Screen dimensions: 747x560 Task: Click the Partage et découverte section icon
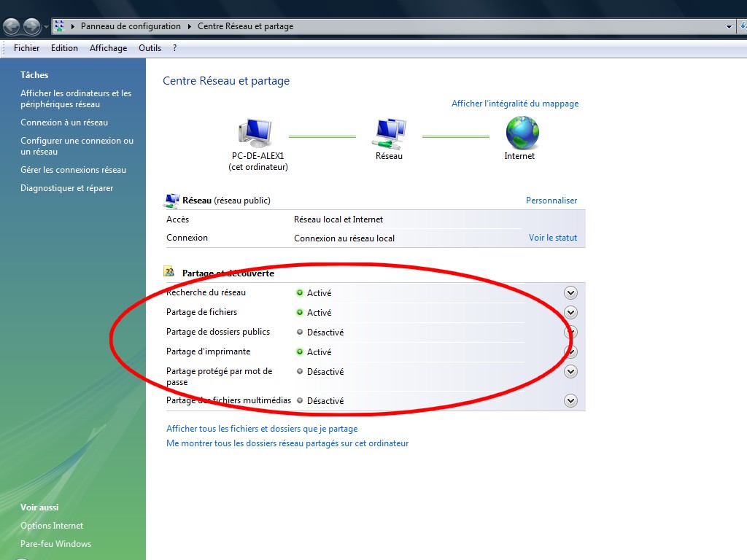coord(170,272)
